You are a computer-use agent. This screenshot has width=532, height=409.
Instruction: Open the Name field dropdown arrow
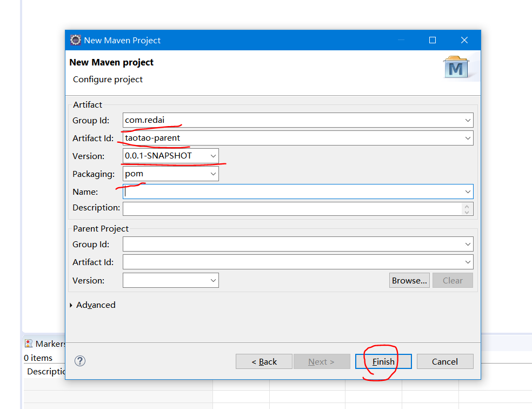tap(468, 192)
